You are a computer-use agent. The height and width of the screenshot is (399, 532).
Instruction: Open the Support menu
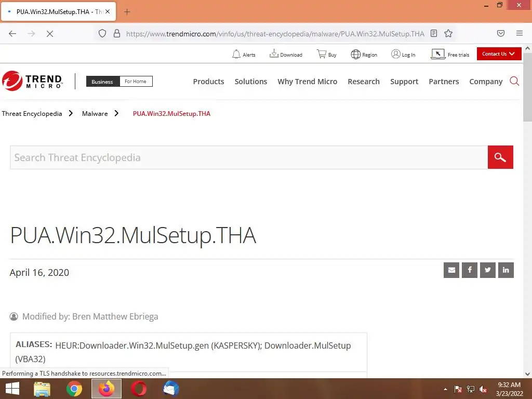[404, 82]
